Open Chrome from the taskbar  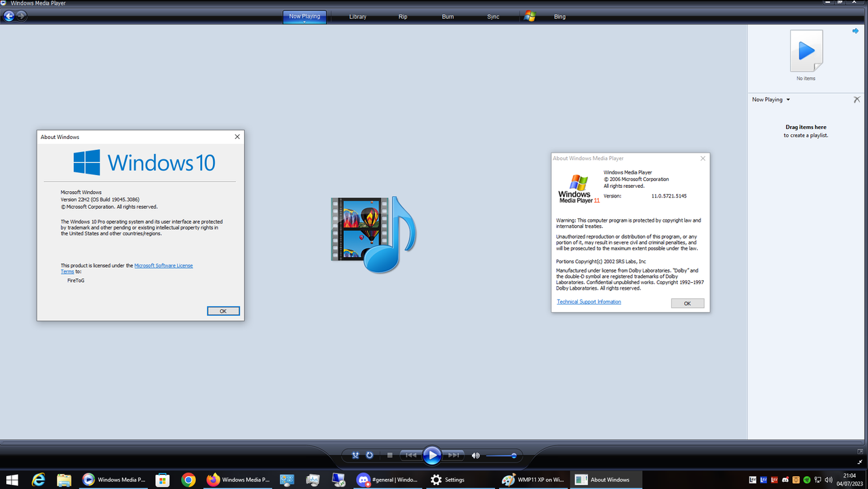tap(187, 480)
